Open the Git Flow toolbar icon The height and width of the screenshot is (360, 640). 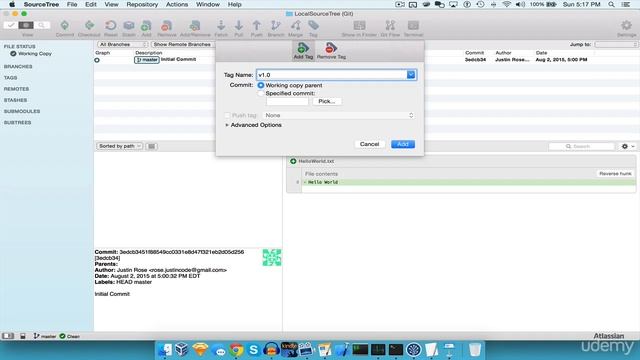(390, 26)
